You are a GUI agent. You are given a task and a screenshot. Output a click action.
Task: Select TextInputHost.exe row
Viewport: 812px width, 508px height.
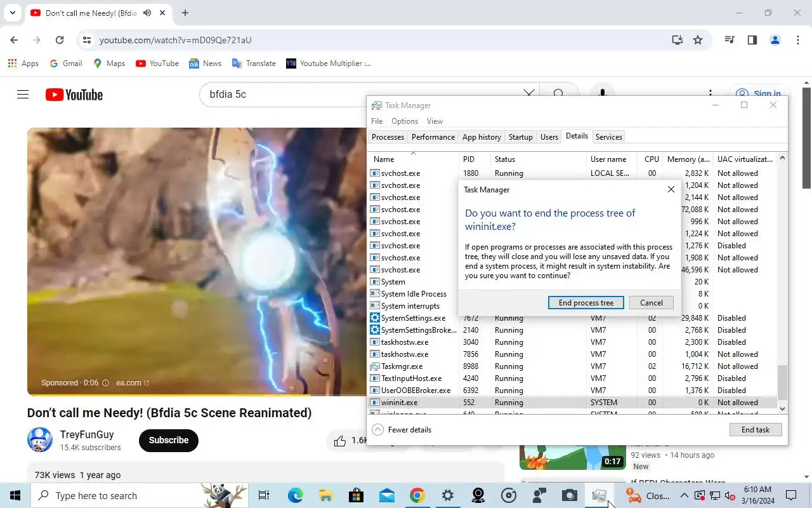(572, 378)
